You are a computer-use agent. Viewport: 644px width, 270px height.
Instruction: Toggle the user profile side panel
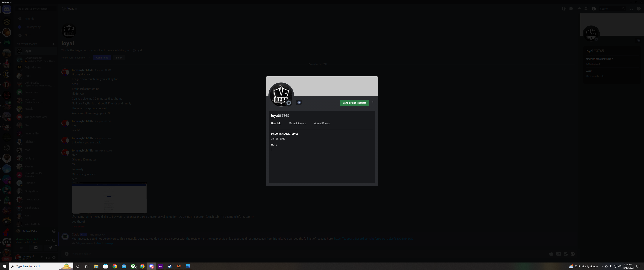pyautogui.click(x=594, y=8)
